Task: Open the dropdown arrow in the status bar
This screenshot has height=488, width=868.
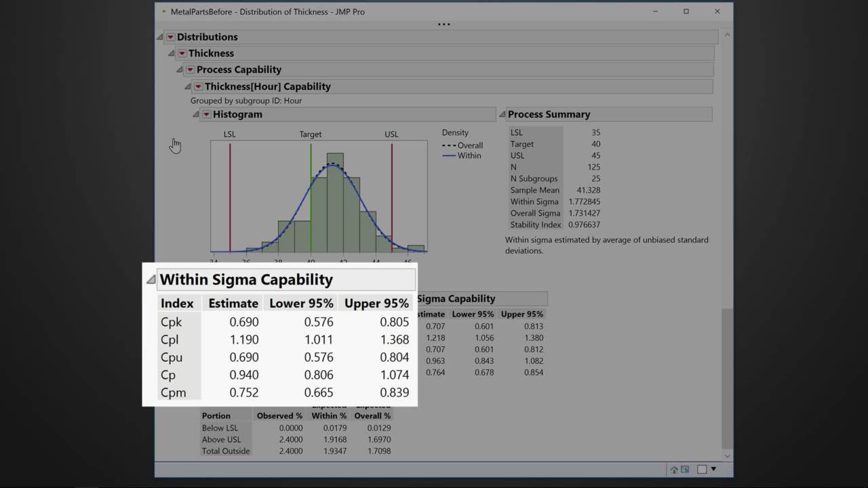Action: [x=713, y=470]
